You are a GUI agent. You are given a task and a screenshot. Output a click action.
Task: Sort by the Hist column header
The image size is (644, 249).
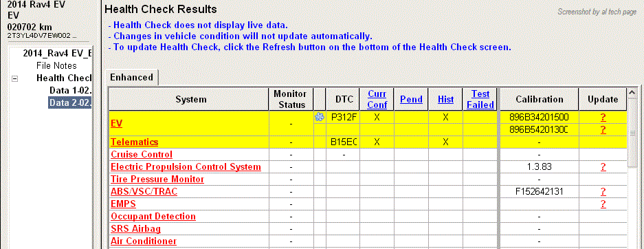pyautogui.click(x=445, y=100)
